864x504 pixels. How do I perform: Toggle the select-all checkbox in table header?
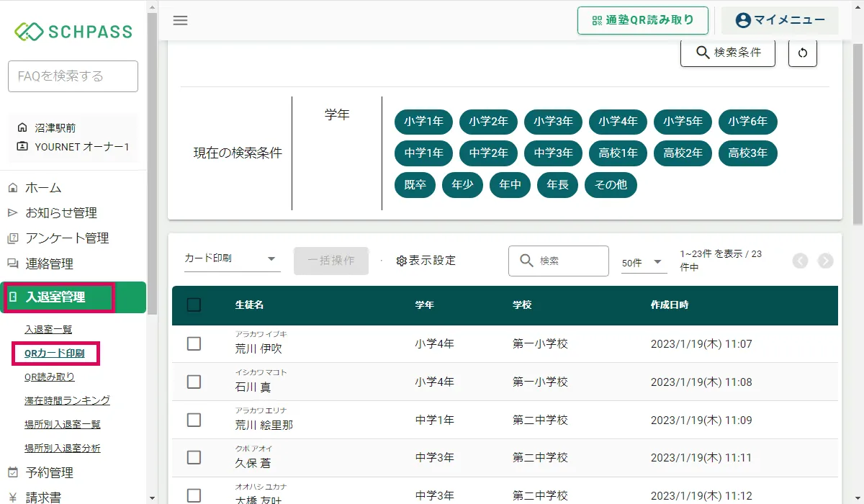[194, 305]
